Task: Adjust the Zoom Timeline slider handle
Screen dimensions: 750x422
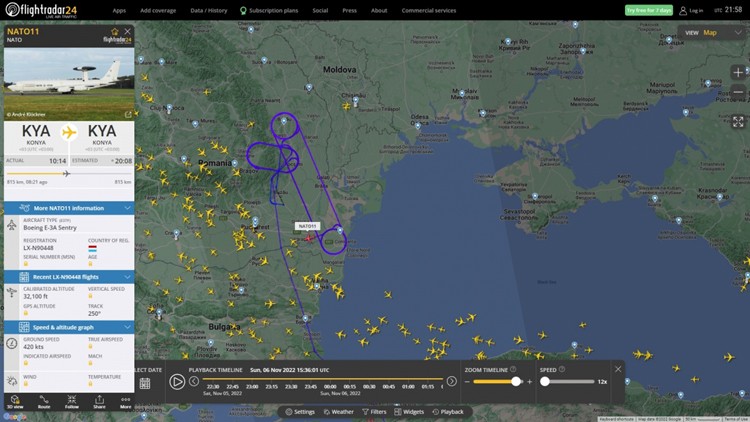Action: (516, 381)
